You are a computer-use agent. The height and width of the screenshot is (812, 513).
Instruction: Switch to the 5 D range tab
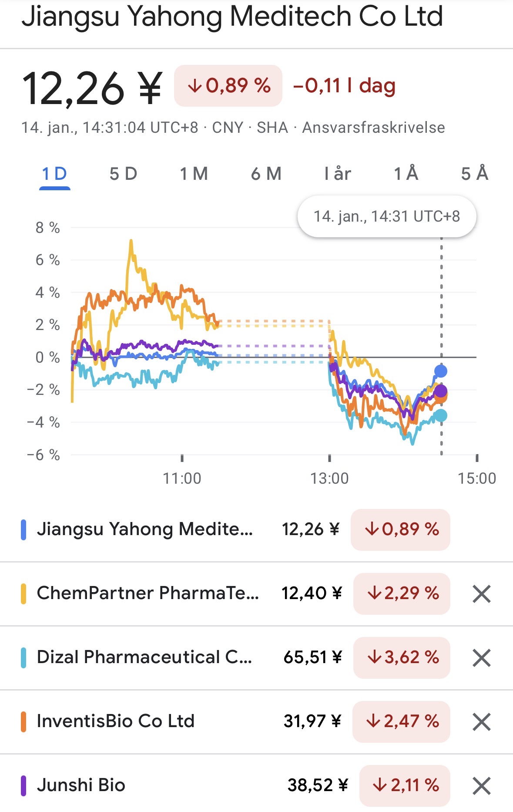coord(123,174)
